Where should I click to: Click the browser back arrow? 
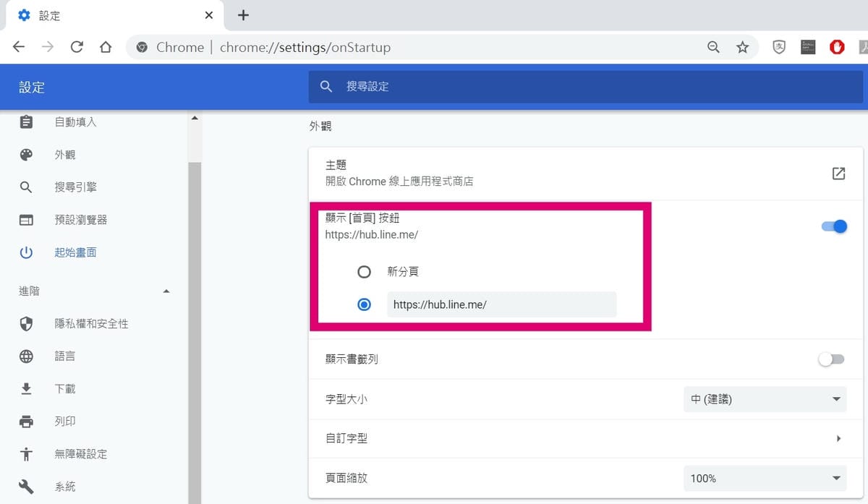(19, 47)
